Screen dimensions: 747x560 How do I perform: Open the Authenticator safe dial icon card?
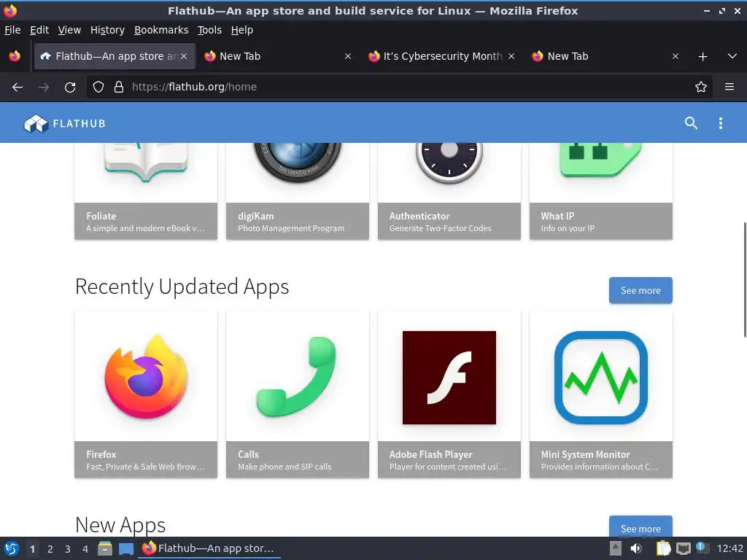point(449,163)
